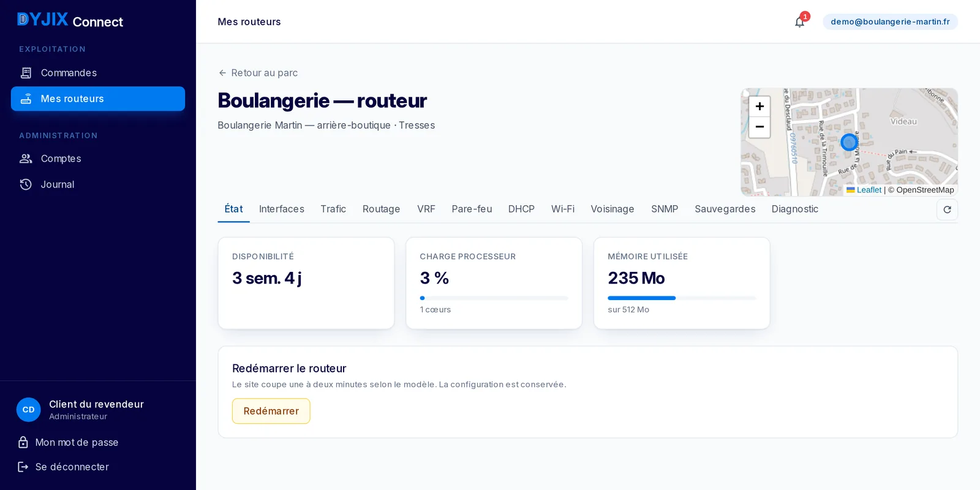Click the Comptes people icon
980x490 pixels.
[x=26, y=159]
